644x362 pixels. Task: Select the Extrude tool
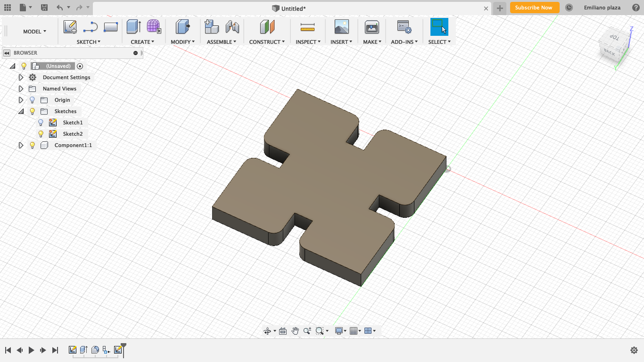click(x=134, y=27)
